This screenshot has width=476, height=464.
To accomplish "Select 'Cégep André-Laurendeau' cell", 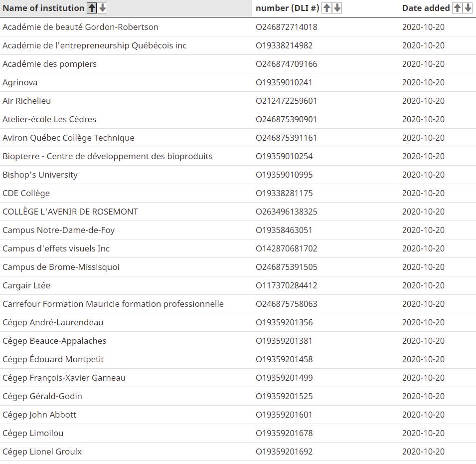I will [x=53, y=322].
